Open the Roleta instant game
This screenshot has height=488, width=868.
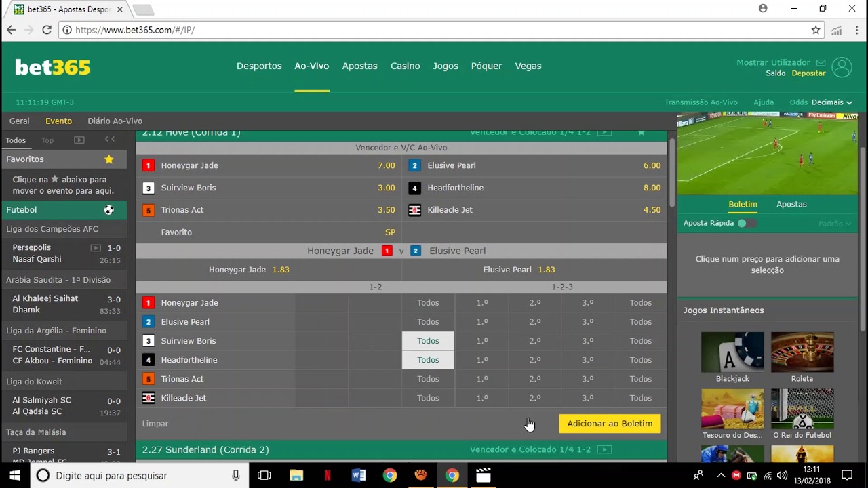pos(802,357)
